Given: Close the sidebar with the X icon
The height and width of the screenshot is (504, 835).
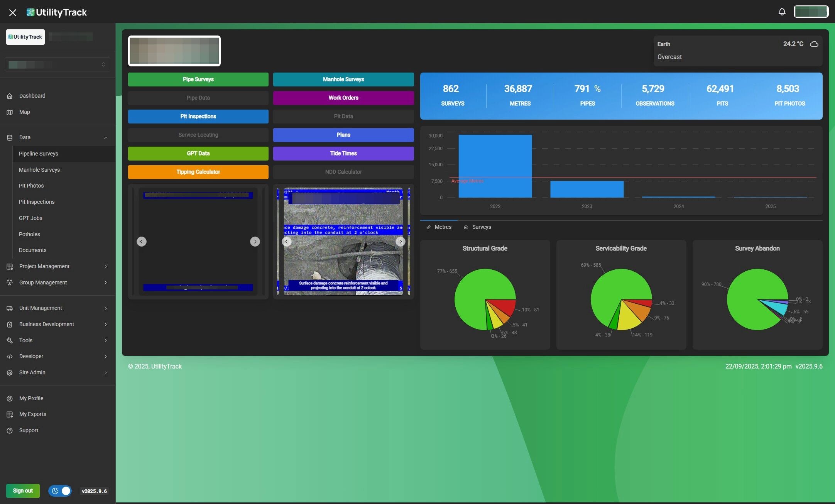Looking at the screenshot, I should point(12,13).
